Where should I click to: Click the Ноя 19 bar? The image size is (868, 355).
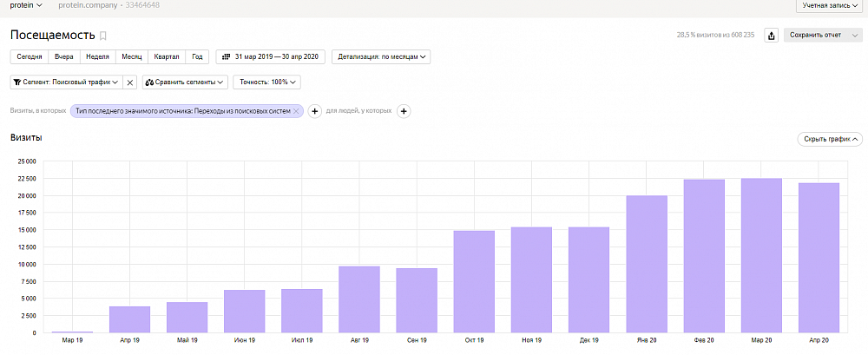pos(531,280)
